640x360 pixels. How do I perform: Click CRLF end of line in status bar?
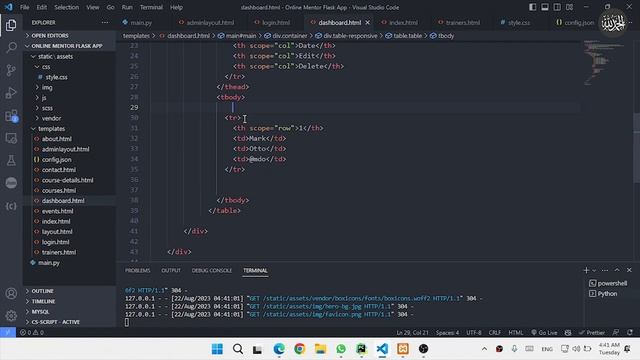[x=495, y=332]
